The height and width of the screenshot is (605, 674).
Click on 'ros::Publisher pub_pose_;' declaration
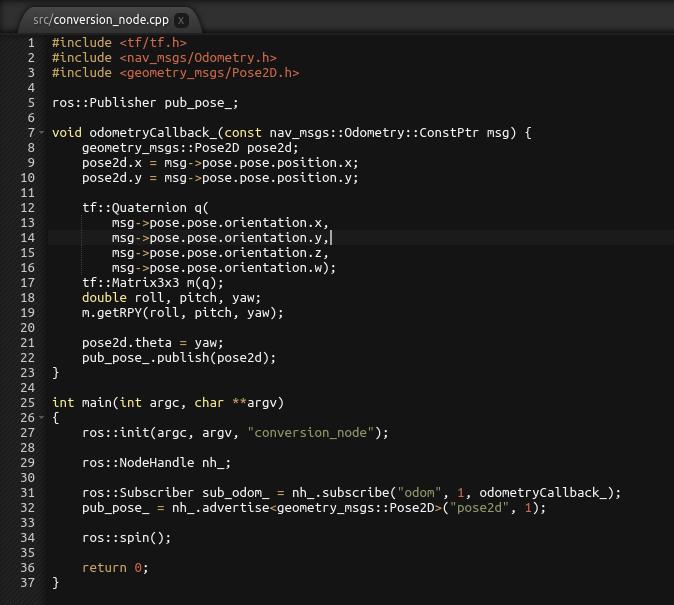coord(145,103)
